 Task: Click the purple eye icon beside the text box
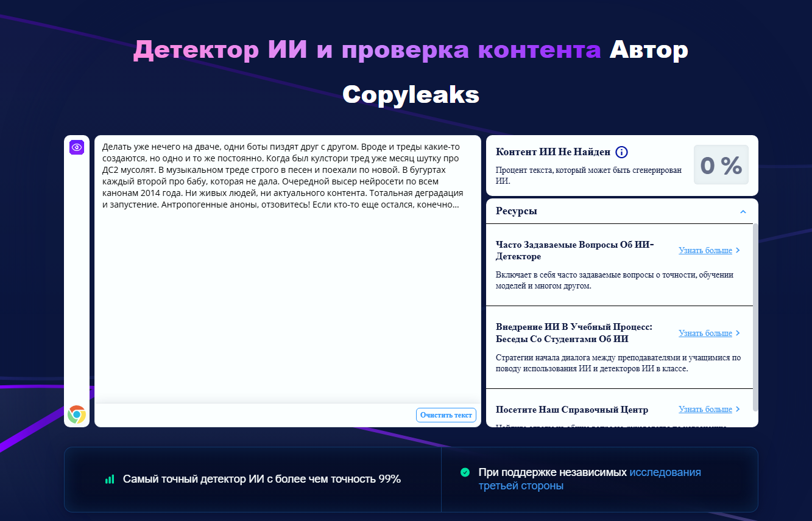tap(76, 147)
